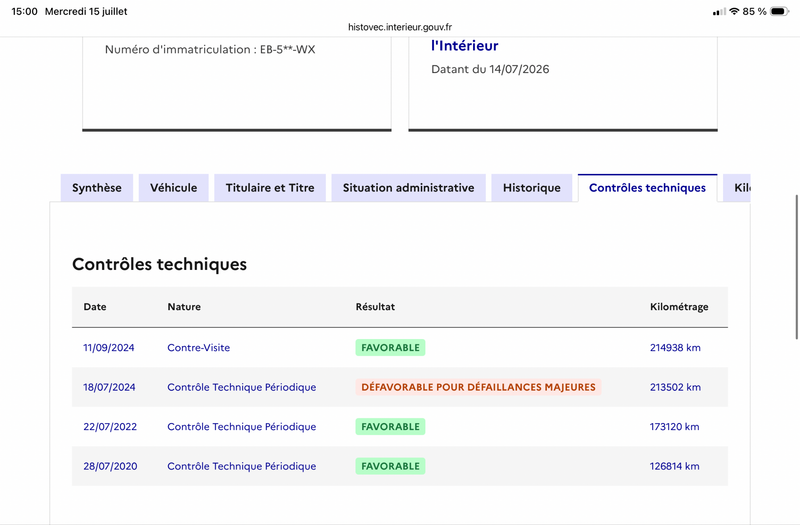
Task: Open the Synthèse tab
Action: tap(97, 188)
